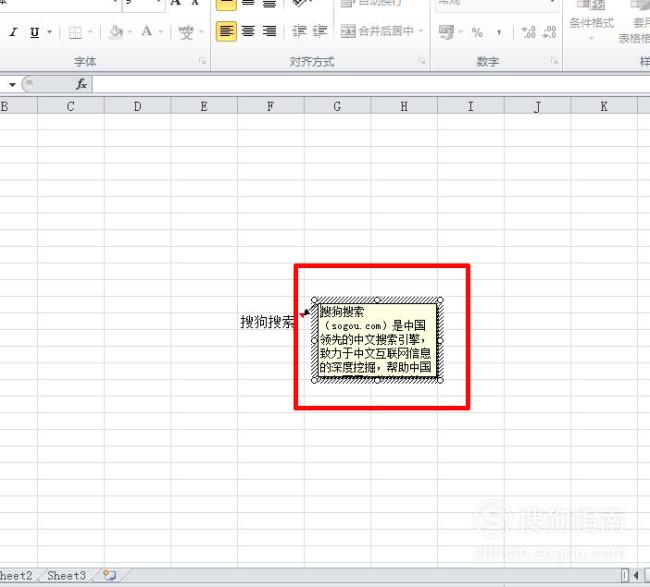Expand the font color dropdown arrow
This screenshot has height=587, width=650.
click(x=160, y=32)
